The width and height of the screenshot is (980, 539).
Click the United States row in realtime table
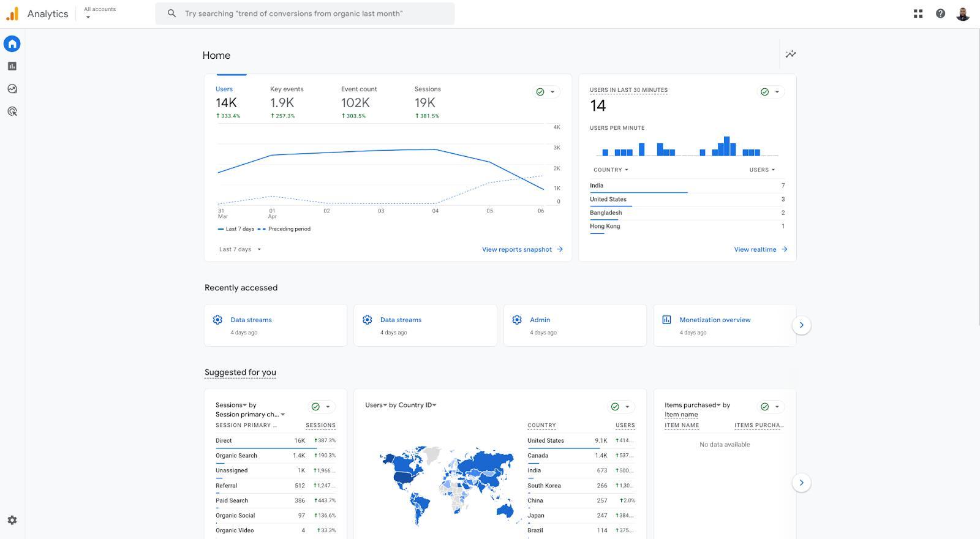[687, 199]
